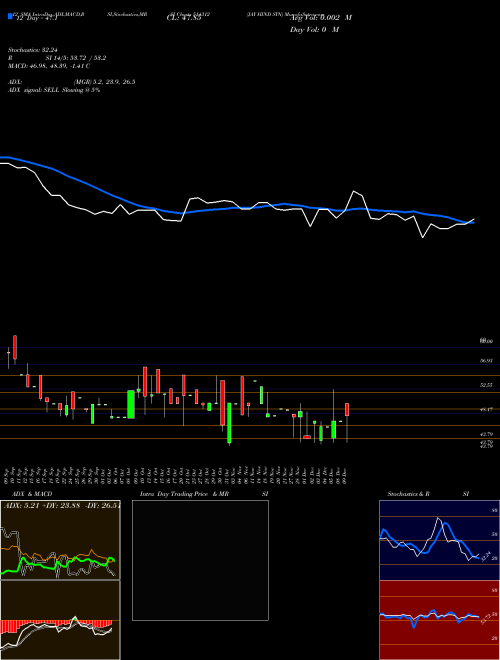The image size is (500, 660).
Task: Click the 'ADX signal: SELL' text
Action: click(x=34, y=90)
